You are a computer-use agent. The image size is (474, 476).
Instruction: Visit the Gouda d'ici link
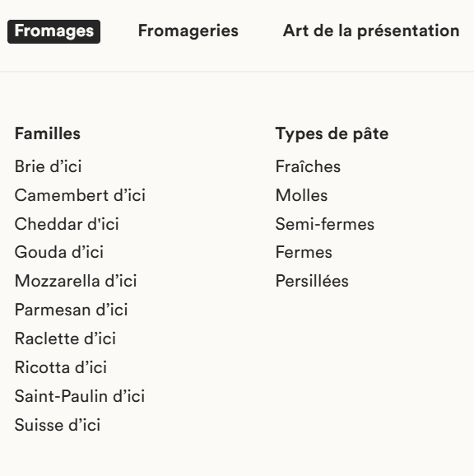tap(59, 252)
